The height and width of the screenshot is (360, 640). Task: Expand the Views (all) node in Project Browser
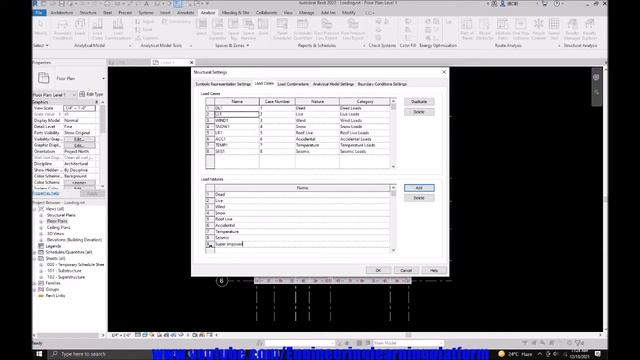[35, 209]
